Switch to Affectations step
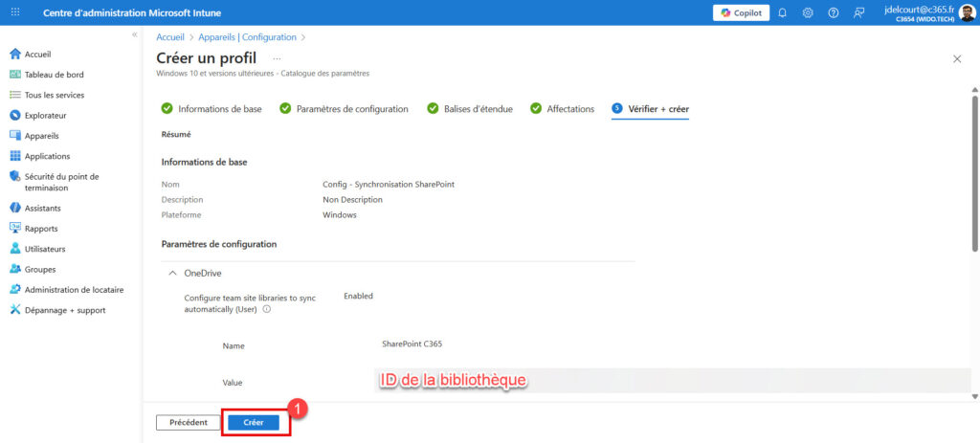This screenshot has width=980, height=443. click(570, 109)
